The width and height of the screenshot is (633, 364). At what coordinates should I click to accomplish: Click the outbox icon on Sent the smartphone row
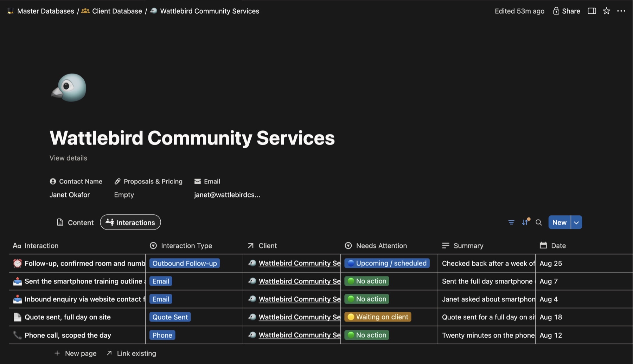click(x=17, y=281)
